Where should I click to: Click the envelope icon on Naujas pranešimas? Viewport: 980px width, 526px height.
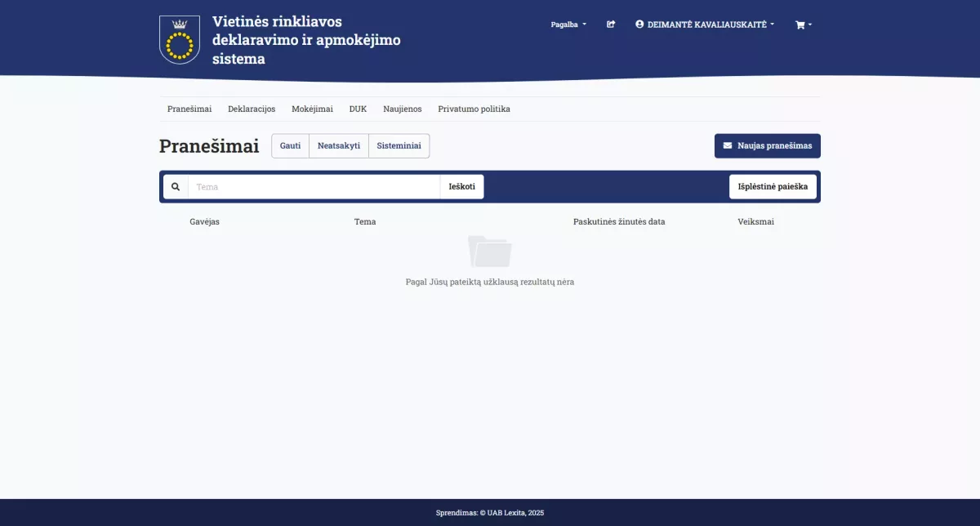click(x=727, y=145)
